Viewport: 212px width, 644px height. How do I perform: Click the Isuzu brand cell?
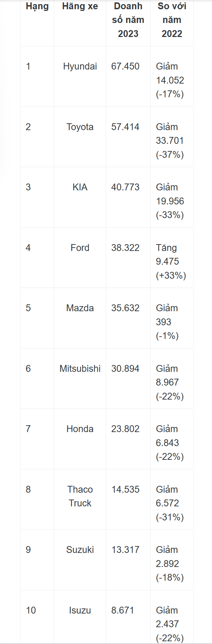80,610
